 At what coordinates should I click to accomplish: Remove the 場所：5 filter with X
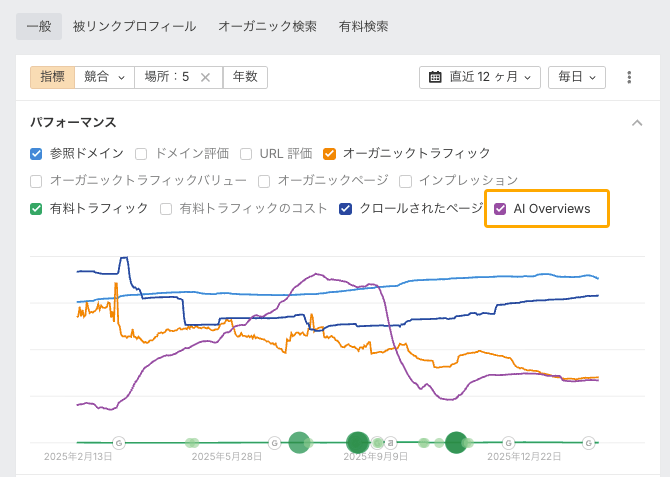tap(205, 77)
